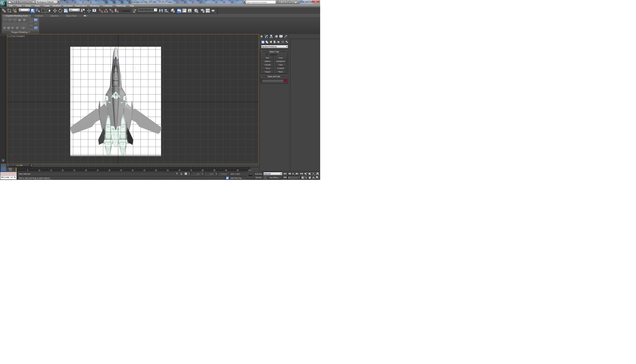This screenshot has height=364, width=636.
Task: Select the Lights category icon
Action: 271,42
